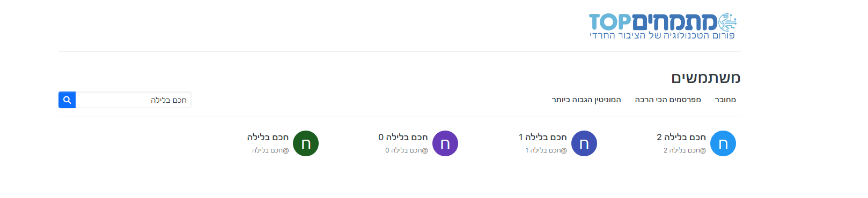Viewport: 868px width, 198px height.
Task: Open the light blue avatar of חכם בלילה 2
Action: coord(723,143)
